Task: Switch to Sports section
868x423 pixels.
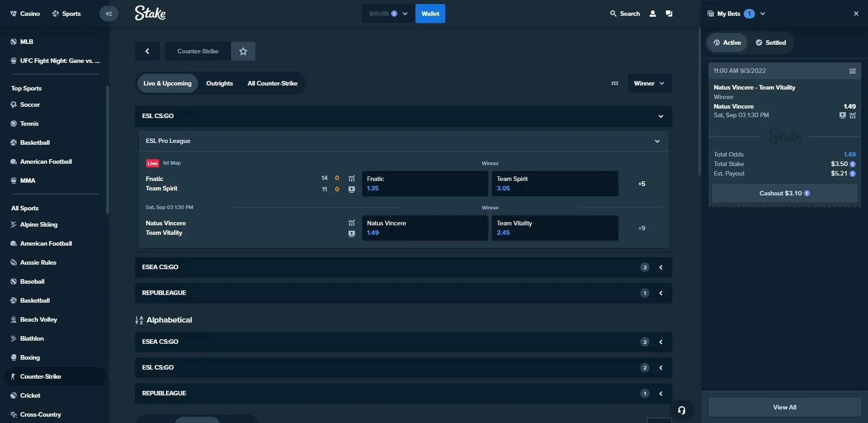Action: 66,14
